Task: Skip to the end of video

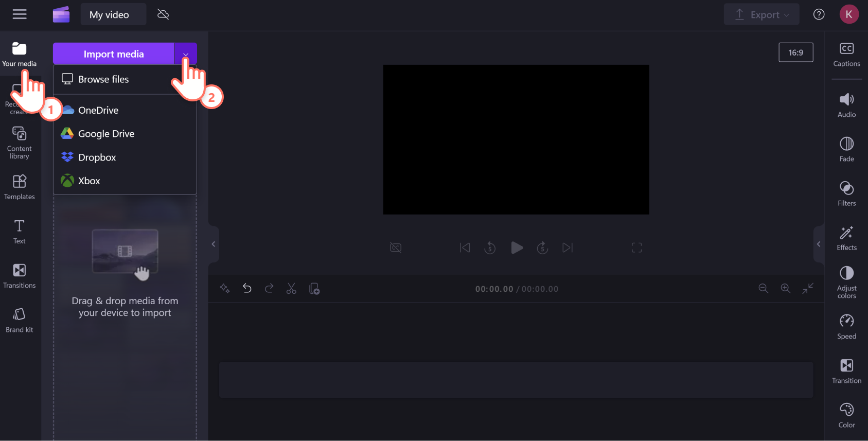Action: tap(568, 248)
